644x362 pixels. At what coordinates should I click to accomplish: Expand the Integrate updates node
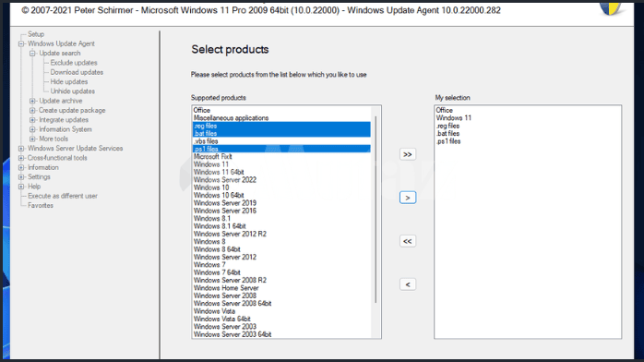[x=32, y=119]
